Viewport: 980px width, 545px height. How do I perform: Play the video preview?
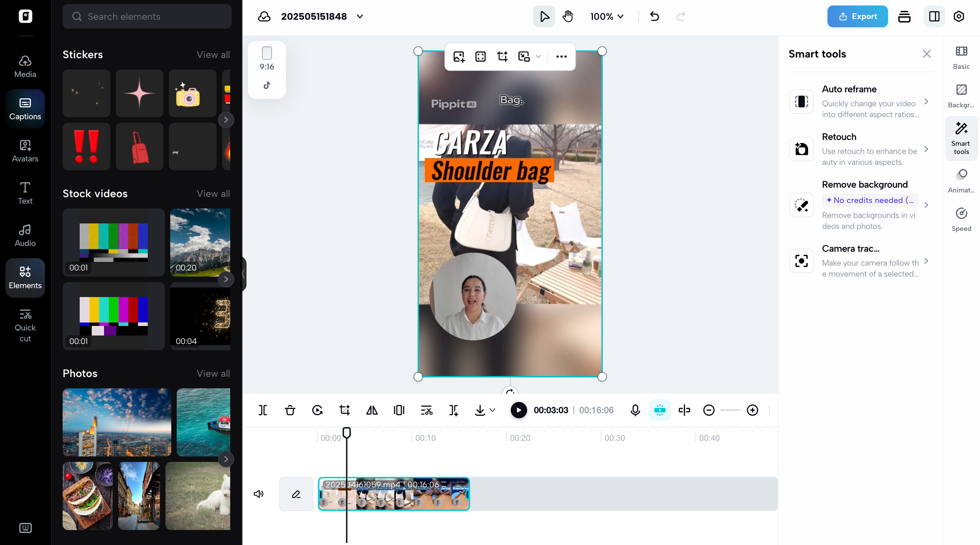pyautogui.click(x=519, y=410)
